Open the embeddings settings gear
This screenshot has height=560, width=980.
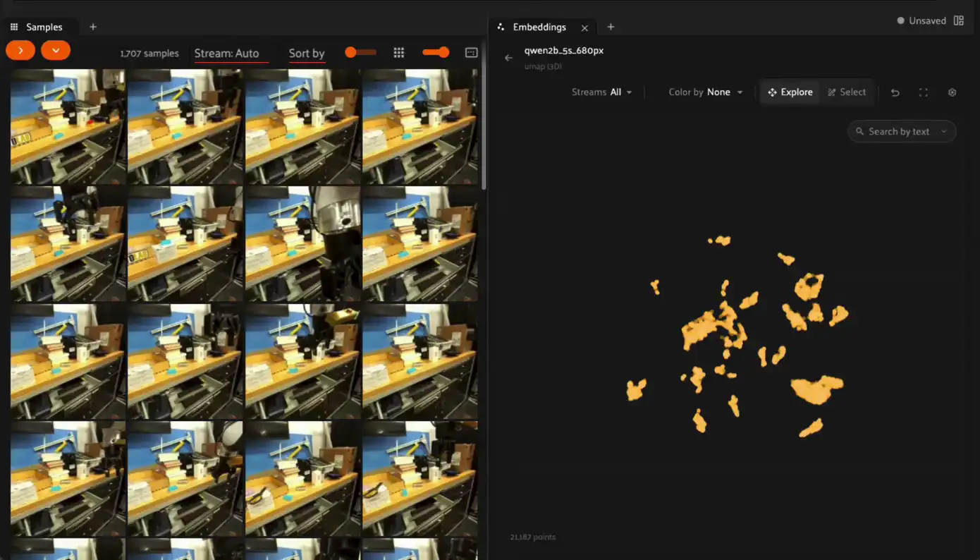click(952, 92)
